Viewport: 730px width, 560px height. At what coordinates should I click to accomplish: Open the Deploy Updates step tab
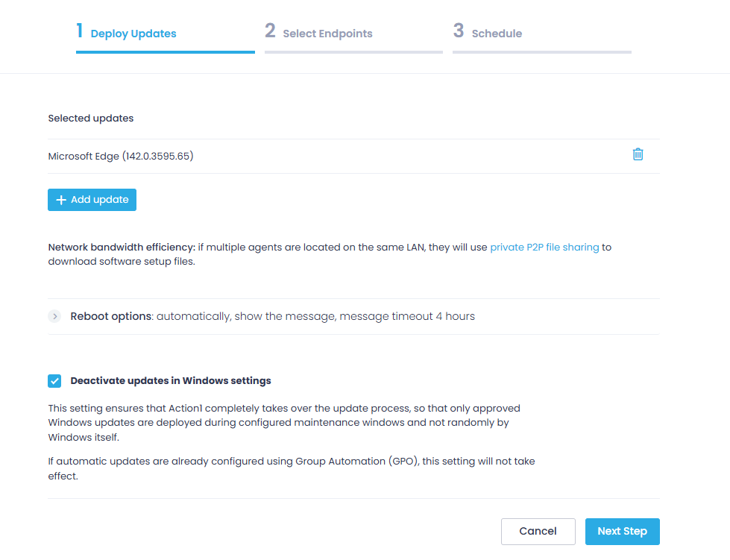(x=133, y=34)
